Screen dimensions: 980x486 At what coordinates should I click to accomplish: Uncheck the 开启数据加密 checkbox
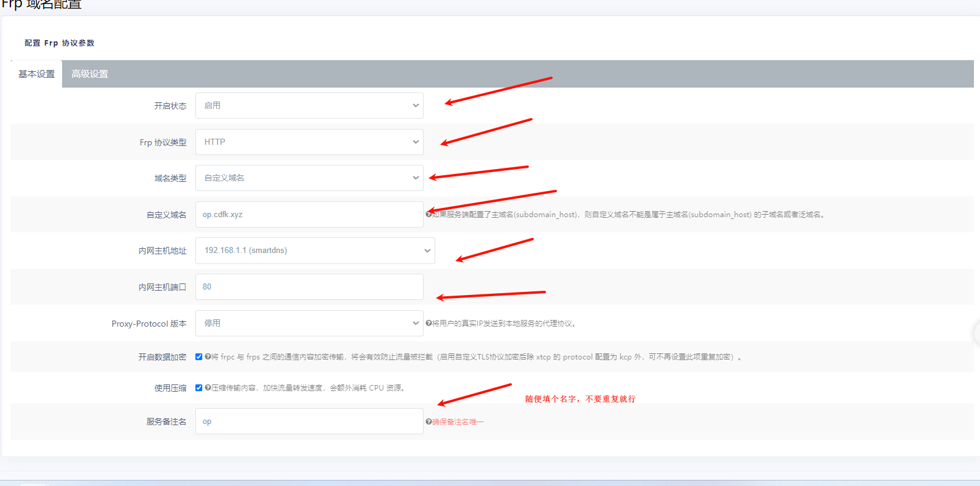[x=198, y=357]
